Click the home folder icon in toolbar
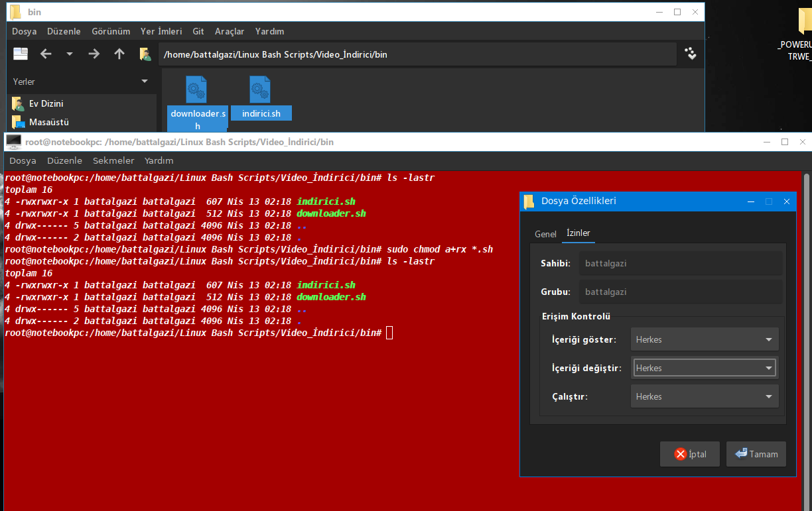812x511 pixels. pos(145,54)
